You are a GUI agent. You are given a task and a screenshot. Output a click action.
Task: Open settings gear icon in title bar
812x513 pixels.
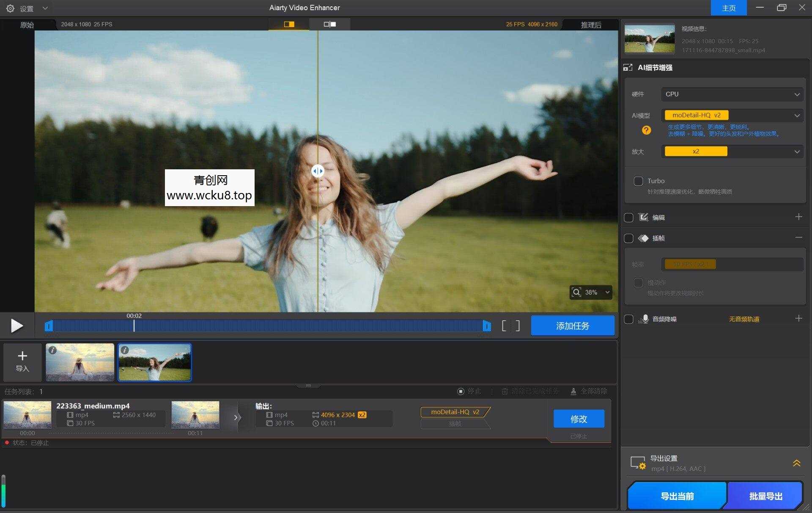pos(10,8)
